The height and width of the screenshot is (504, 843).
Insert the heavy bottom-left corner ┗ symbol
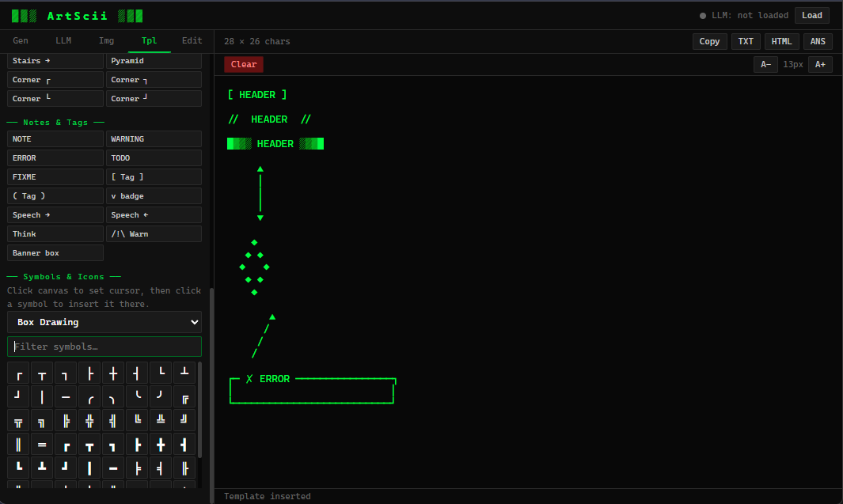tap(18, 468)
